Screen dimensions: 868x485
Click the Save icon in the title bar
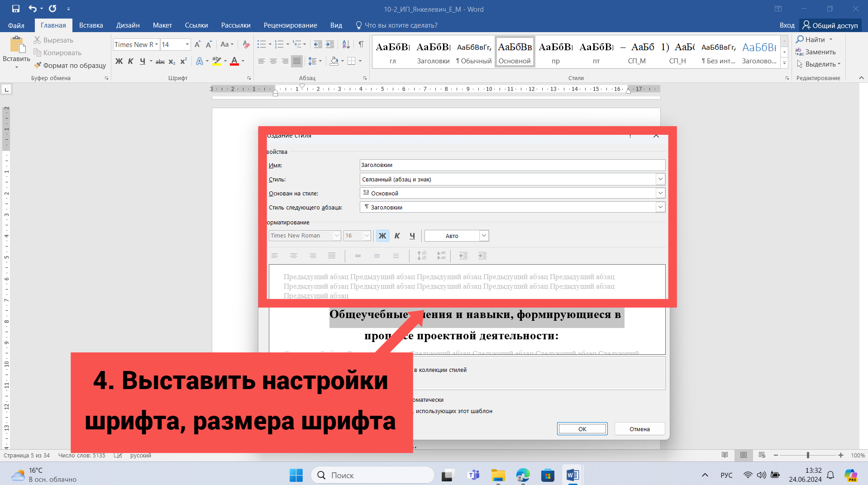16,9
